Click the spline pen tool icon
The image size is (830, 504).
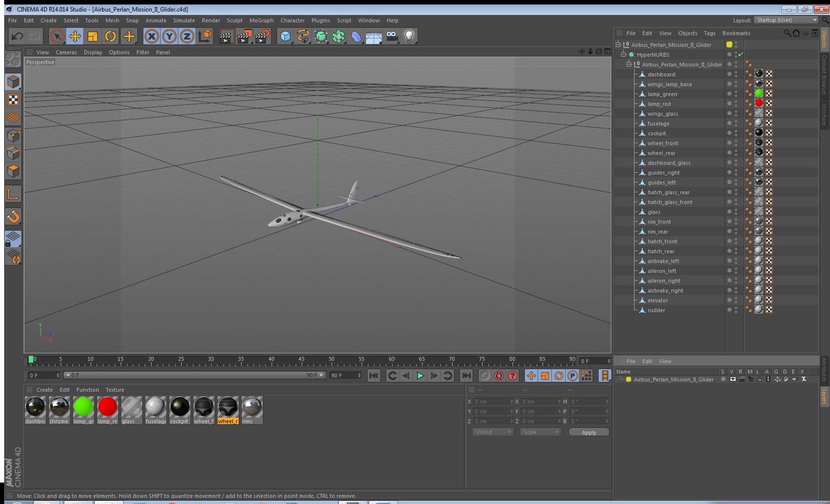click(x=303, y=36)
